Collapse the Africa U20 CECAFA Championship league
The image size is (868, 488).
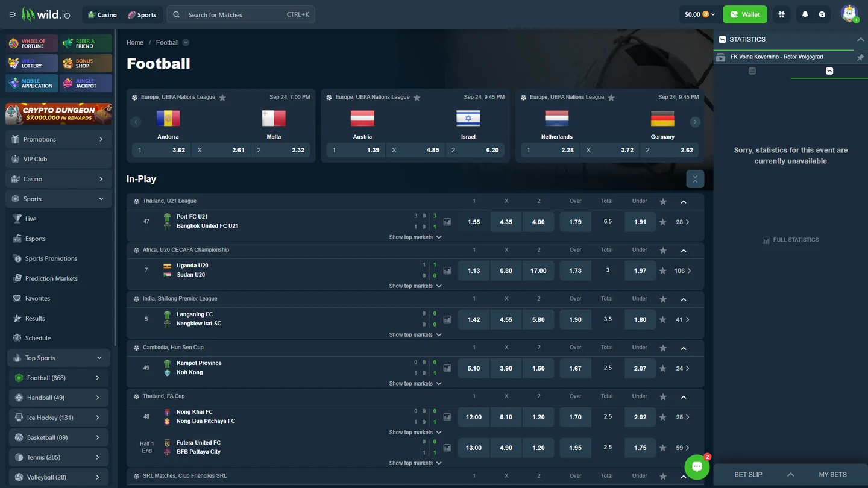point(684,251)
